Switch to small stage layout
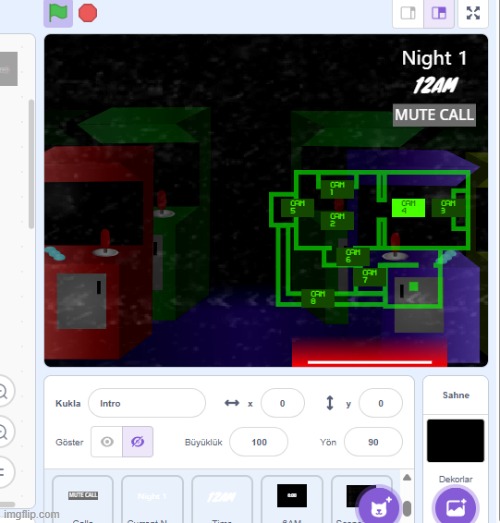Viewport: 500px width, 523px height. (x=408, y=14)
